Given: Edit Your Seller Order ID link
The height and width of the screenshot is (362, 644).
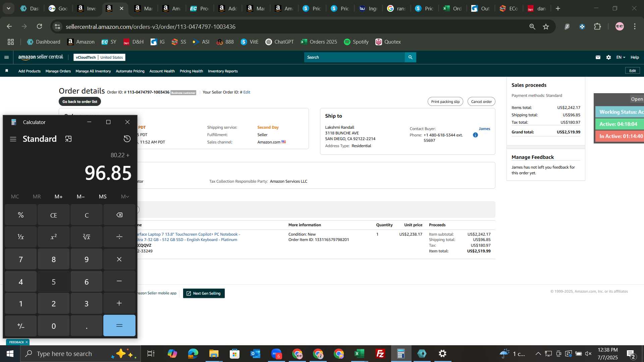Looking at the screenshot, I should tap(247, 92).
